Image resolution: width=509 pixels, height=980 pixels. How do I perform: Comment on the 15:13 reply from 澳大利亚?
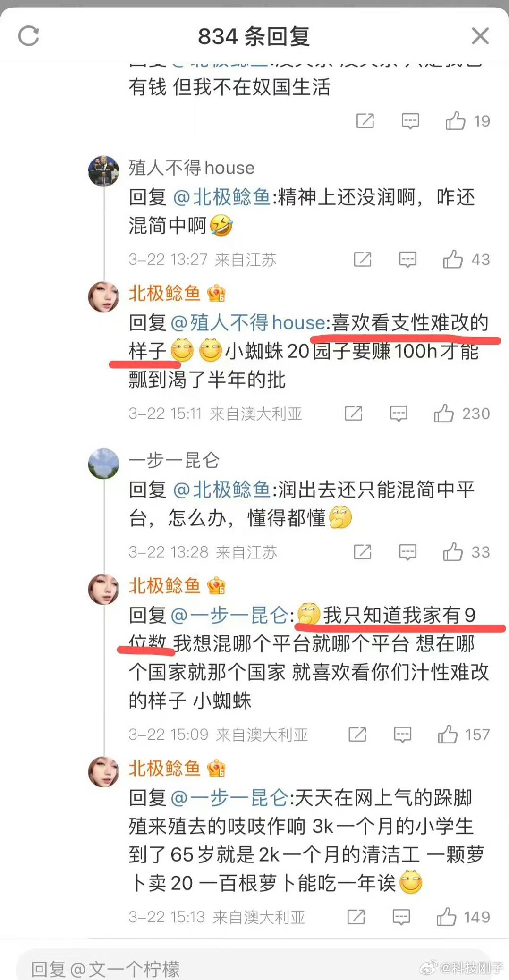click(x=401, y=917)
